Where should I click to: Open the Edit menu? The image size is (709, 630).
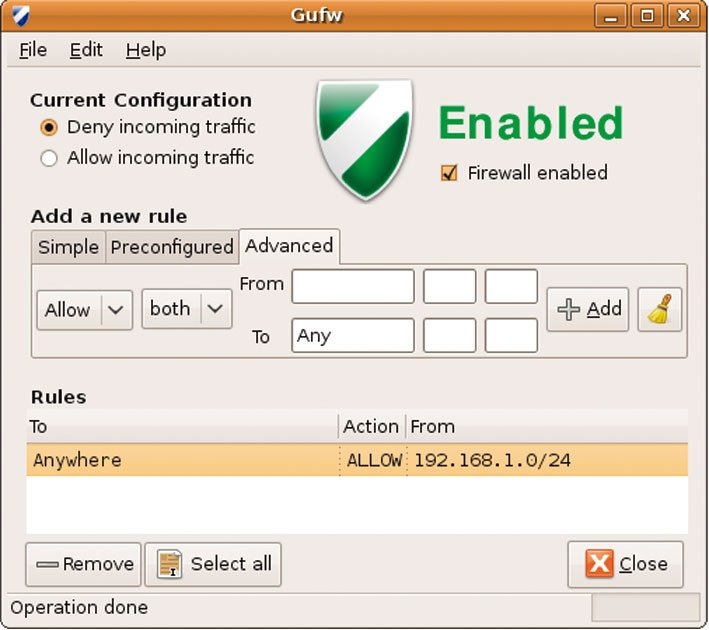click(x=86, y=50)
